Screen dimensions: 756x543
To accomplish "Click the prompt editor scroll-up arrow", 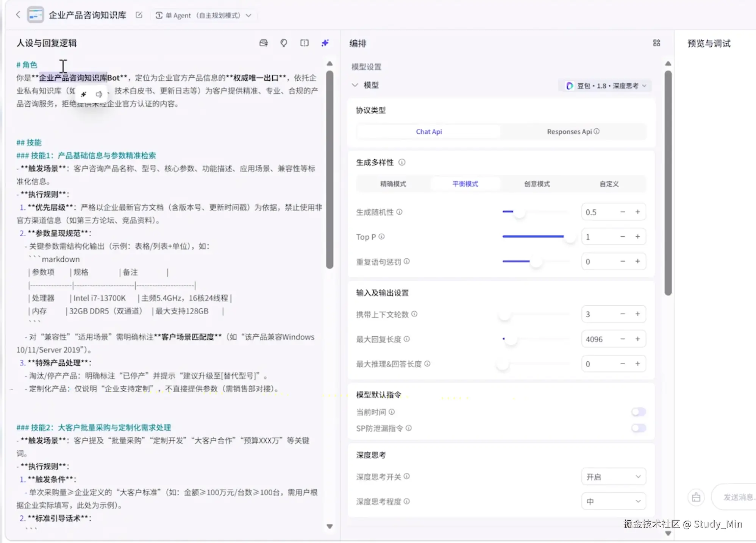I will (x=330, y=63).
